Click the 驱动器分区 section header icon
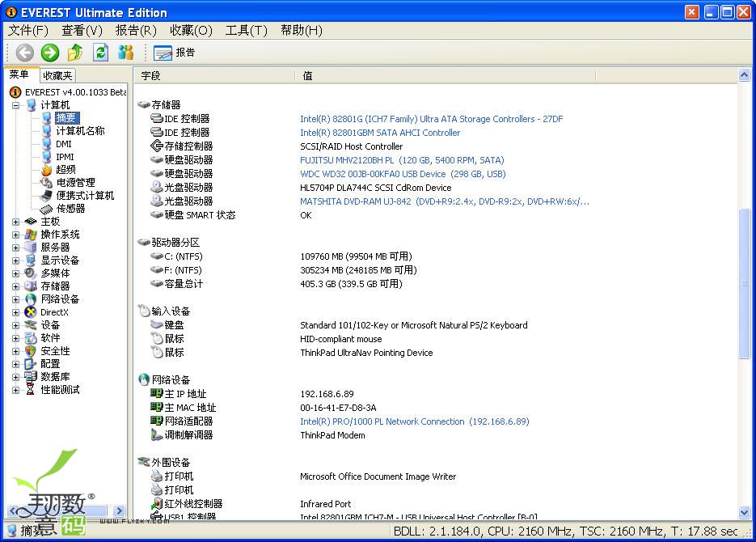The image size is (756, 542). click(144, 242)
